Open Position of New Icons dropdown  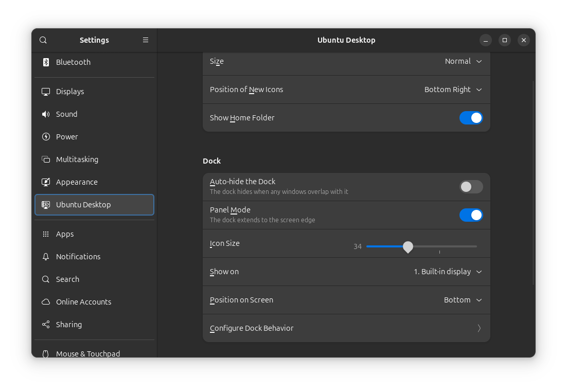tap(453, 90)
